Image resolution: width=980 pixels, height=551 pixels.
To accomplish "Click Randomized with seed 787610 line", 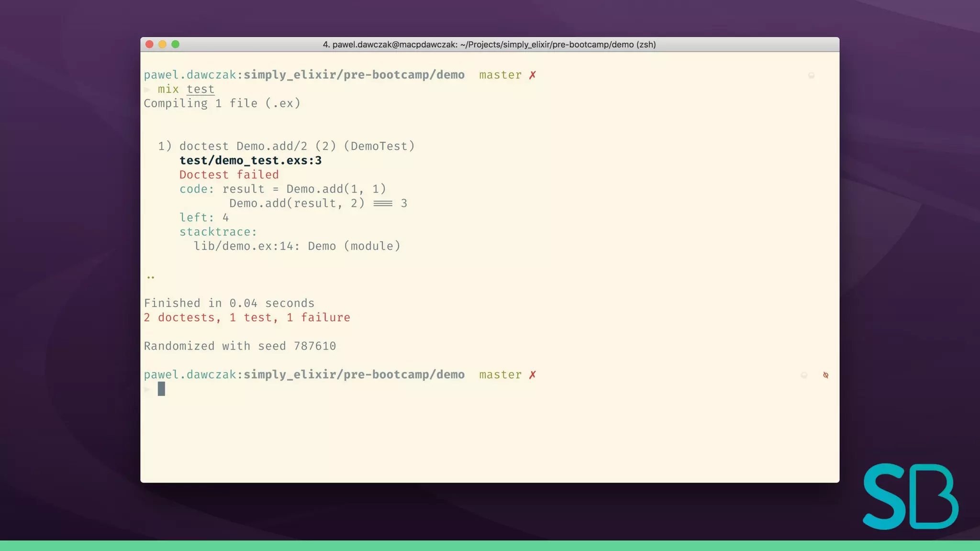I will pyautogui.click(x=240, y=346).
